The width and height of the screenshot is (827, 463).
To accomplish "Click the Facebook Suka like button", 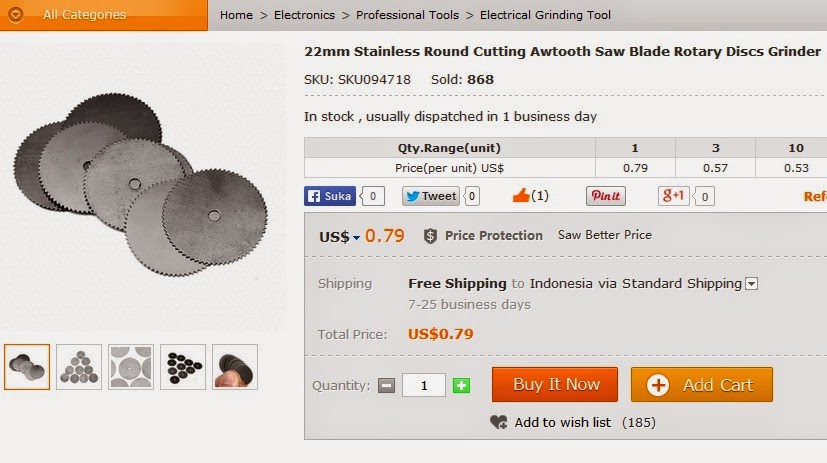I will coord(330,196).
